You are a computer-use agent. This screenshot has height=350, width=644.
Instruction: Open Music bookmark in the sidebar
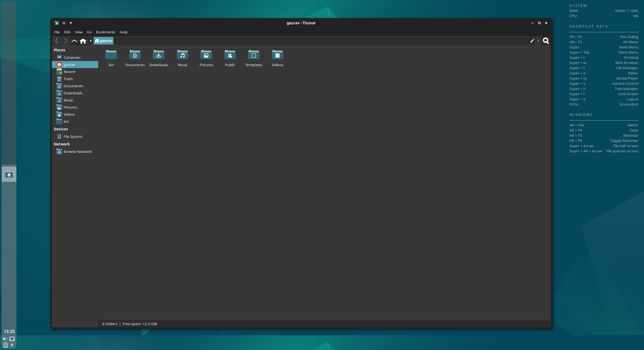point(75,100)
